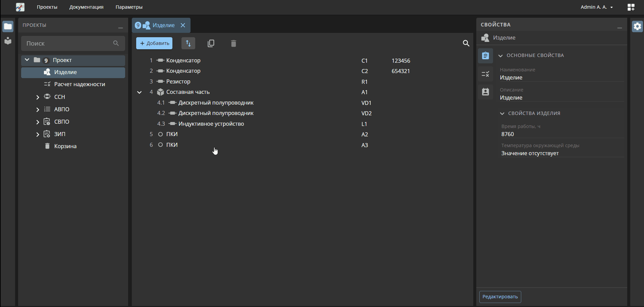Minimize the Свойства panel
644x307 pixels.
620,27
